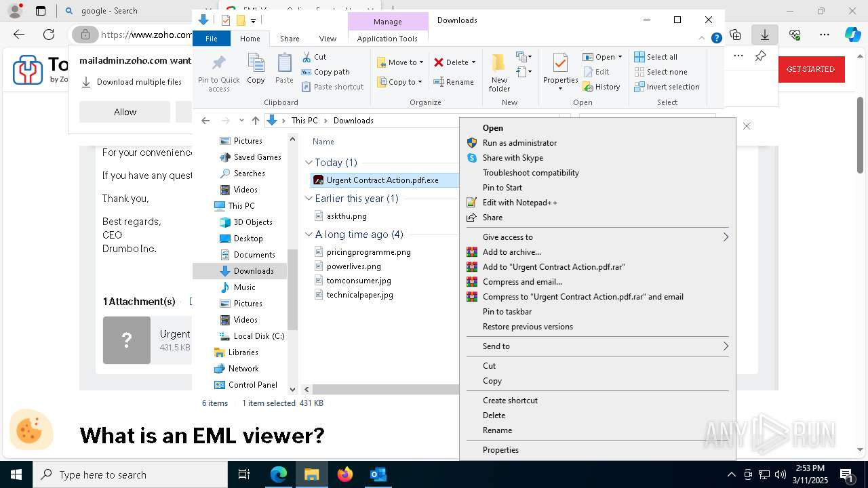Open the File ribbon tab
Screen dimensions: 868x488
click(212, 39)
